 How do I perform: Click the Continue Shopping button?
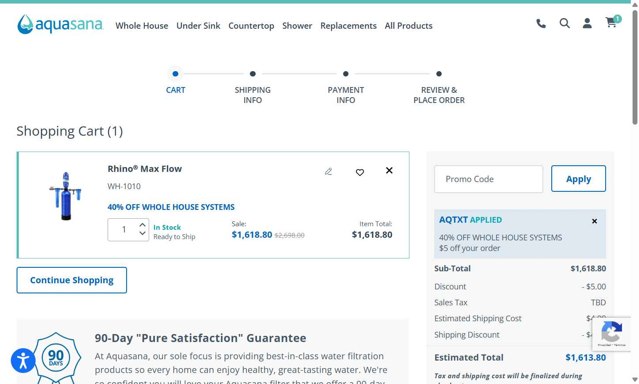[x=72, y=280]
